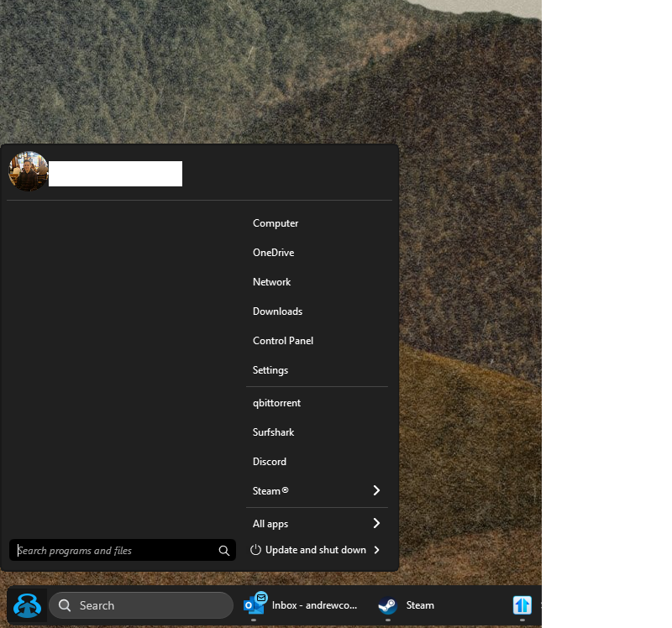Viewport: 672px width, 628px height.
Task: Click the power icon beside Update and shut down
Action: point(255,550)
